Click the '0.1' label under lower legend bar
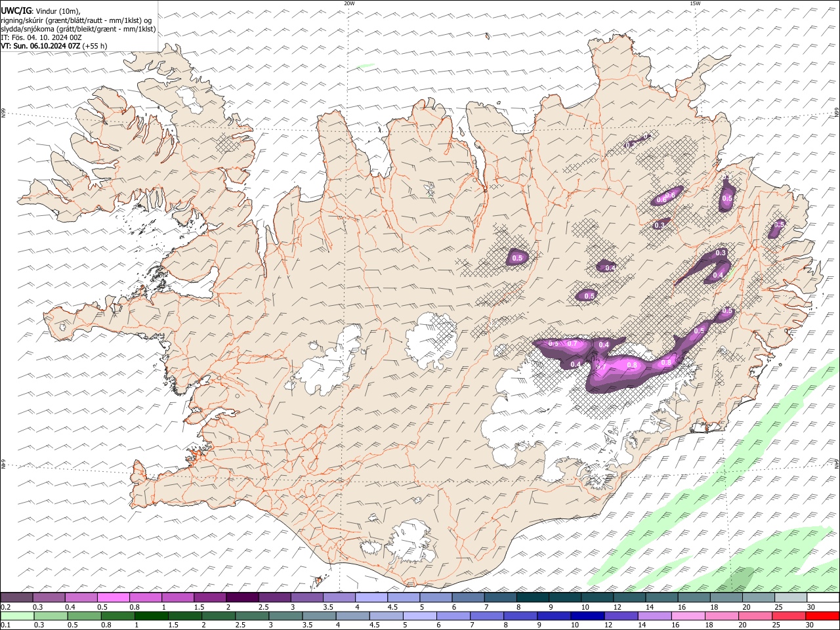This screenshot has width=840, height=630. click(5, 625)
